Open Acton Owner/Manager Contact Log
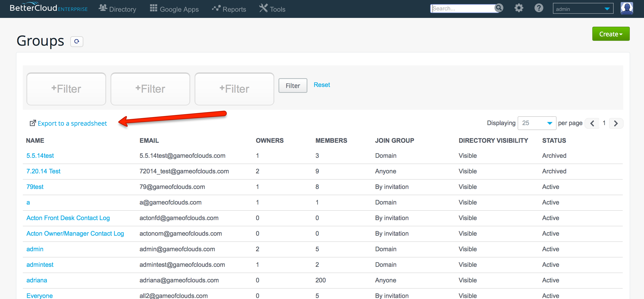Image resolution: width=644 pixels, height=299 pixels. pos(75,233)
